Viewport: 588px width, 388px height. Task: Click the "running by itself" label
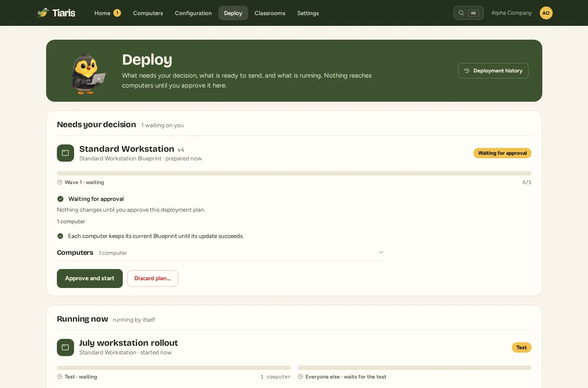tap(134, 319)
